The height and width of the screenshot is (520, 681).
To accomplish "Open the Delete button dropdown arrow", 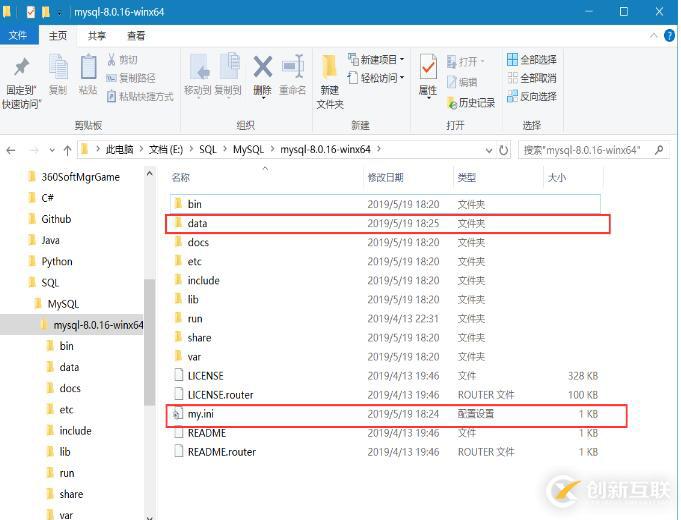I will [263, 99].
